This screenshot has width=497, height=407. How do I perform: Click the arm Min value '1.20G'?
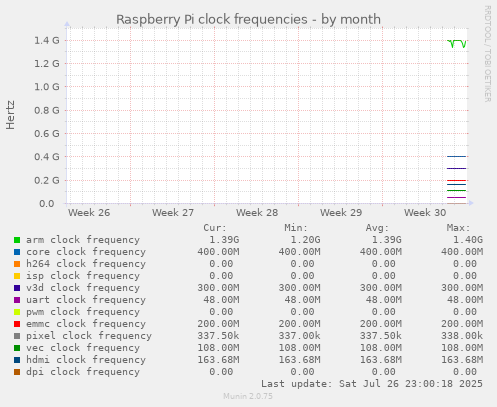pyautogui.click(x=305, y=240)
